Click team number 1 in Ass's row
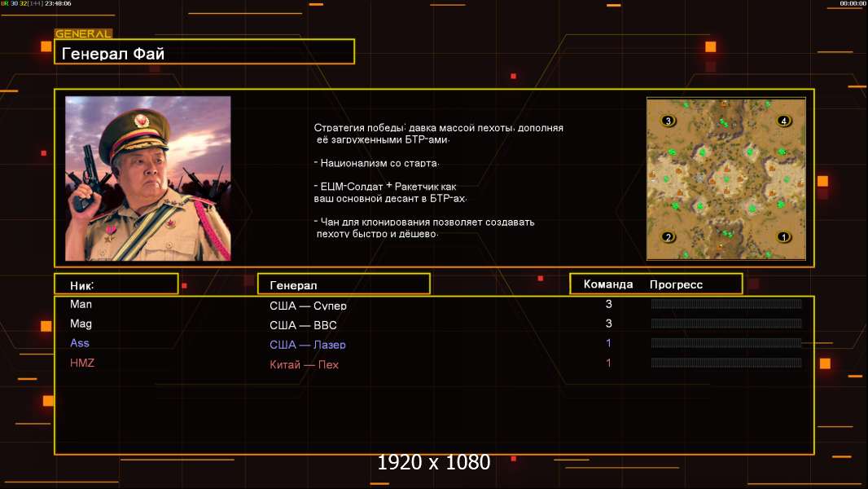The height and width of the screenshot is (489, 868). (608, 343)
